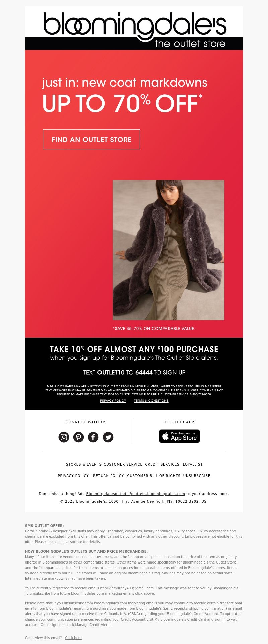This screenshot has width=268, height=644.
Task: Open the Facebook social icon
Action: pyautogui.click(x=93, y=437)
